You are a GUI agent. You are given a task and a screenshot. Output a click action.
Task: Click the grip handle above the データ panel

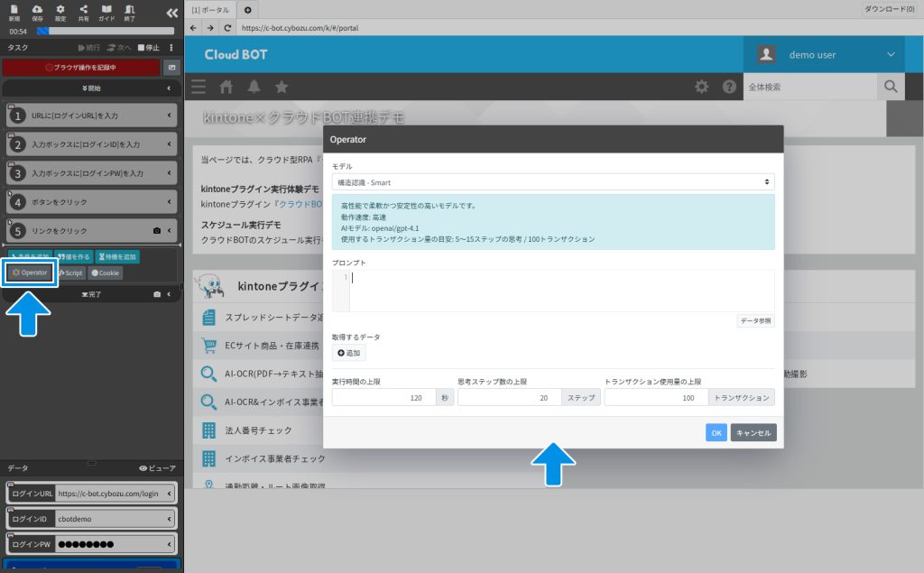pos(91,463)
